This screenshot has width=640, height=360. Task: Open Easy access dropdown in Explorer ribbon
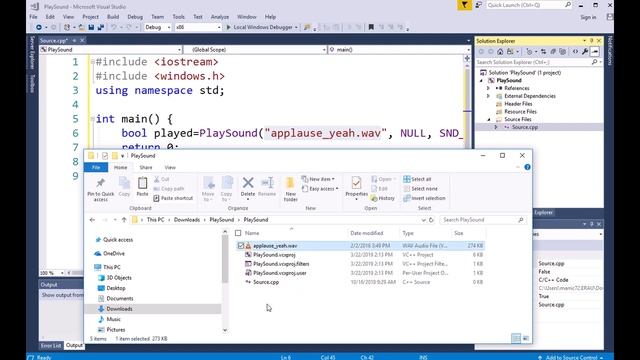pos(320,189)
